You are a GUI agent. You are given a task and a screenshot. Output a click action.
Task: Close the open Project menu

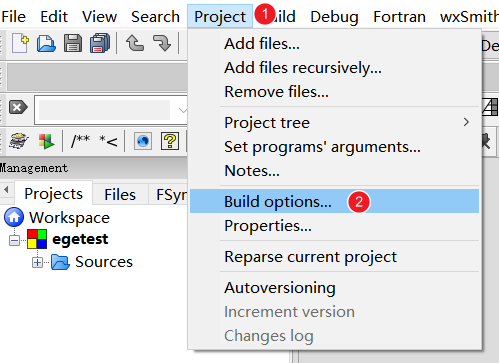tap(220, 17)
